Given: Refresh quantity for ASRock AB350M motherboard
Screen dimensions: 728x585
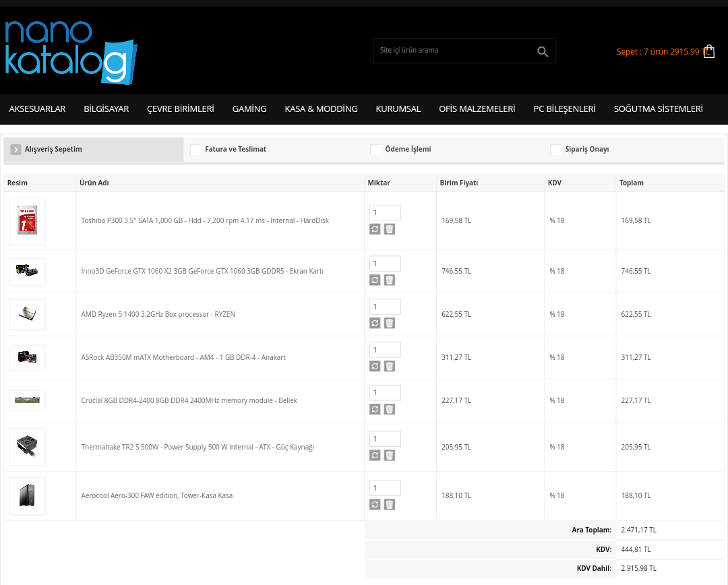Looking at the screenshot, I should click(x=375, y=367).
